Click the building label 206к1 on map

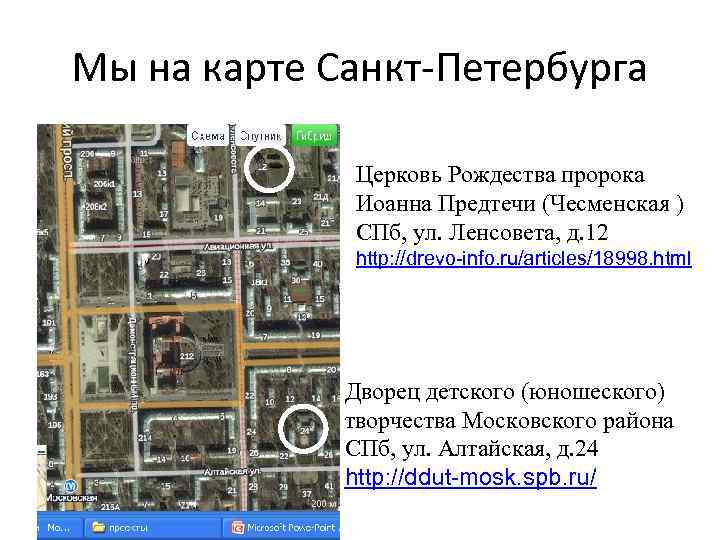click(x=105, y=184)
